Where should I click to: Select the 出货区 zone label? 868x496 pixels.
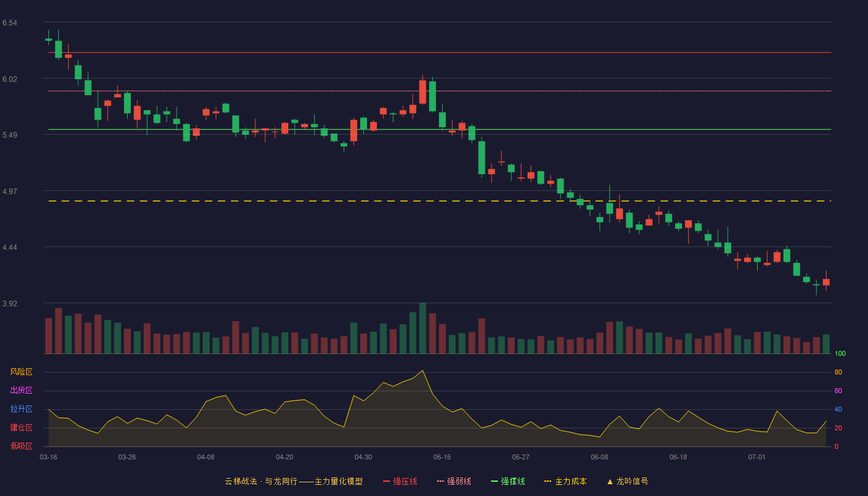click(21, 391)
